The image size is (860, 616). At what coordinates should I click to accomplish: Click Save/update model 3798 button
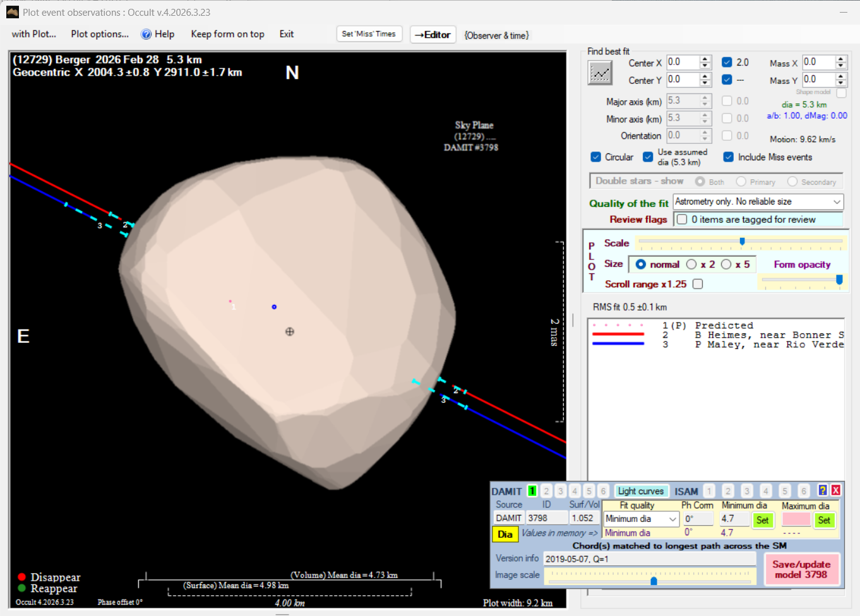(x=801, y=569)
